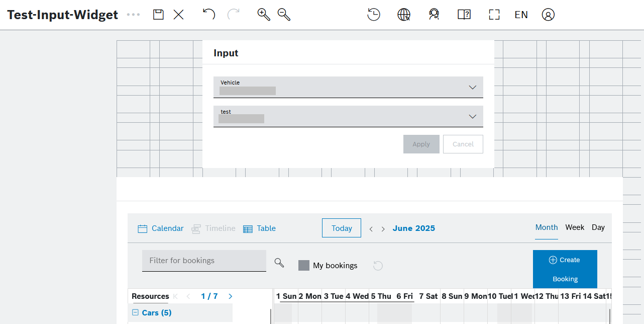Click the globe language icon
Screen dimensions: 644x324
pyautogui.click(x=404, y=15)
